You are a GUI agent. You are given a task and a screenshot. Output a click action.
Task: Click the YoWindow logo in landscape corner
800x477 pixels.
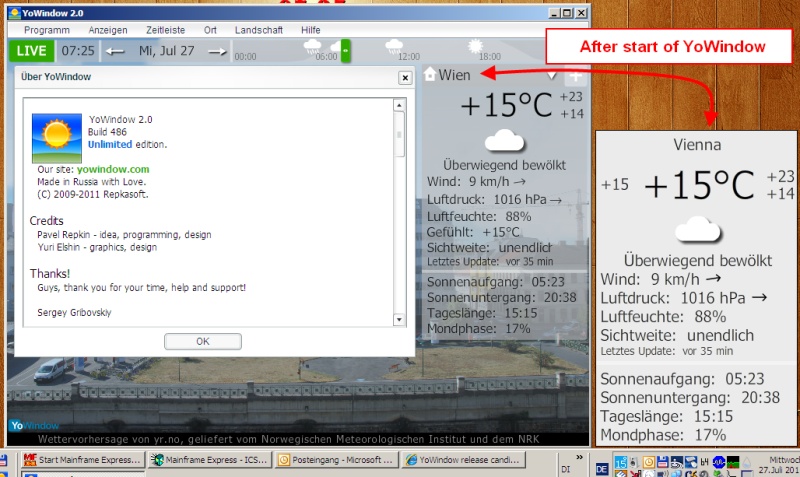point(34,425)
